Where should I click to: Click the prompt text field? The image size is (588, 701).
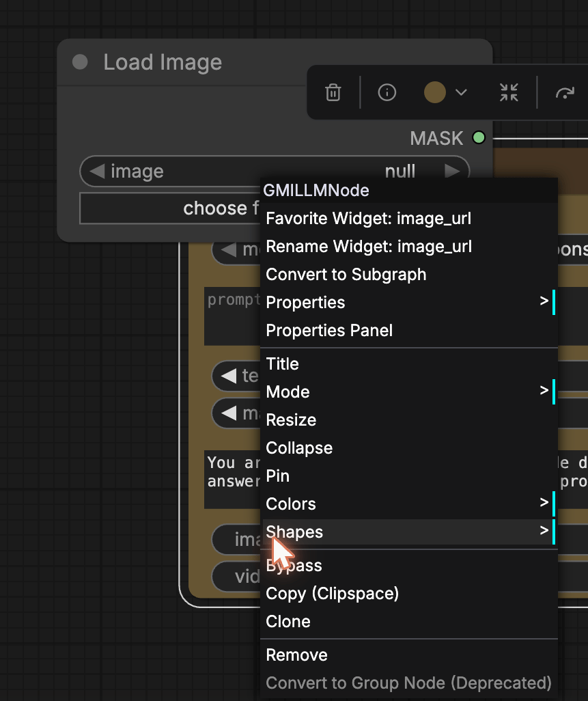(232, 316)
